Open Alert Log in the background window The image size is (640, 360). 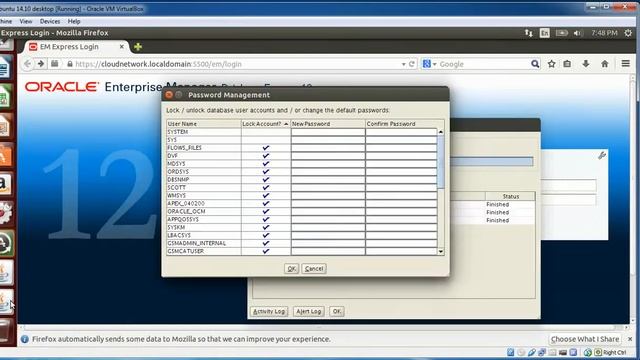pyautogui.click(x=309, y=311)
